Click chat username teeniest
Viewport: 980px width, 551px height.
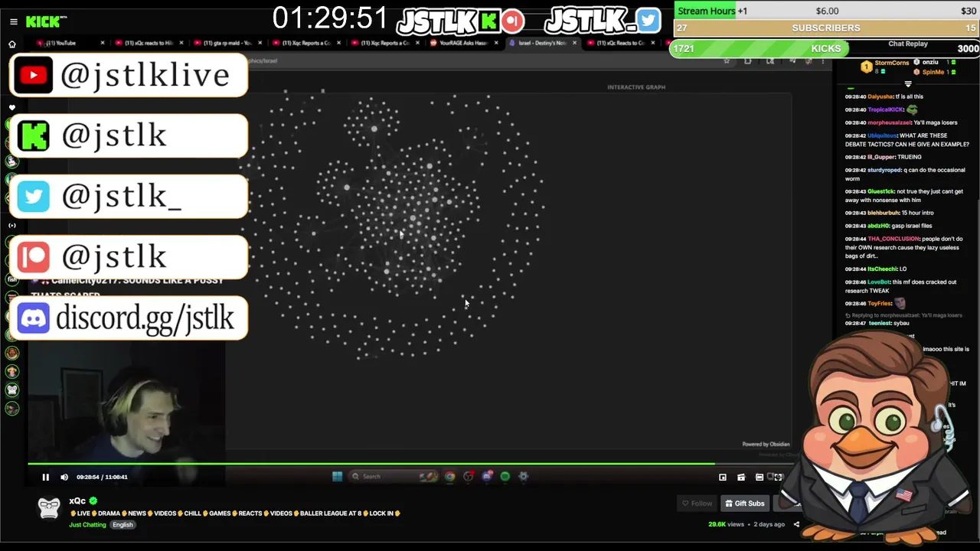point(880,323)
